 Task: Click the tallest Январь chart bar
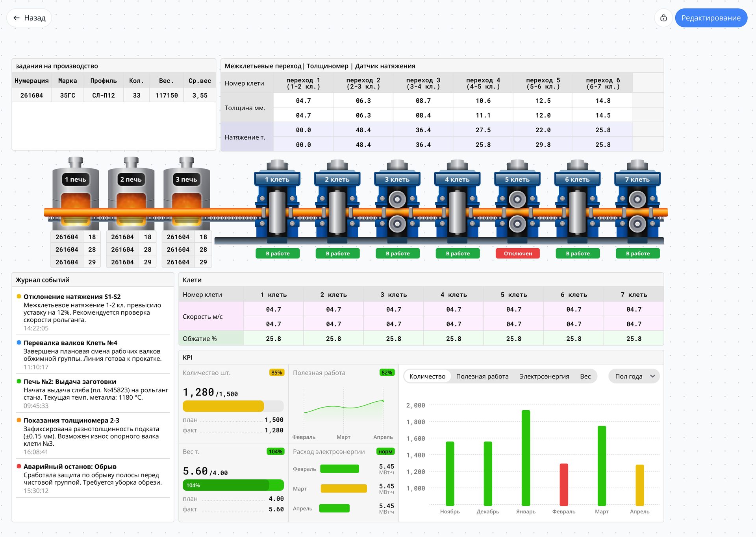526,458
